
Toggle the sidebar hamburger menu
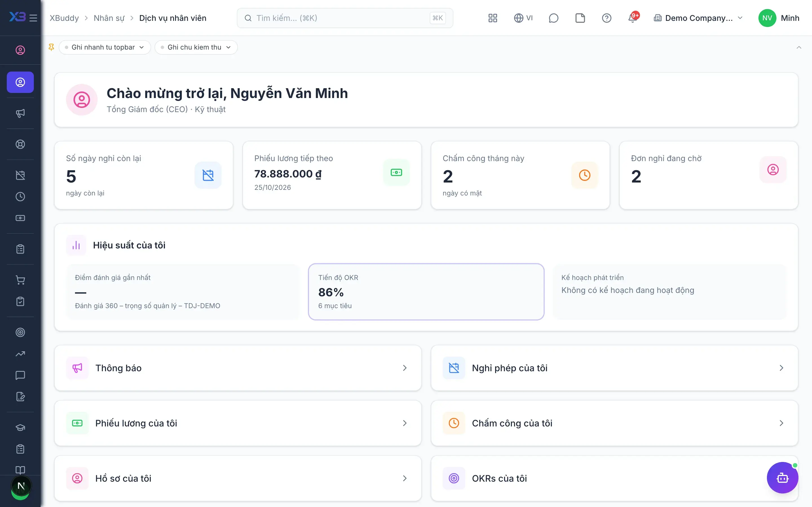[x=33, y=18]
